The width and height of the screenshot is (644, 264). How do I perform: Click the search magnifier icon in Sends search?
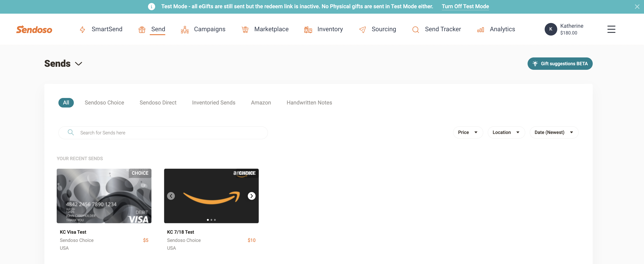pyautogui.click(x=71, y=132)
